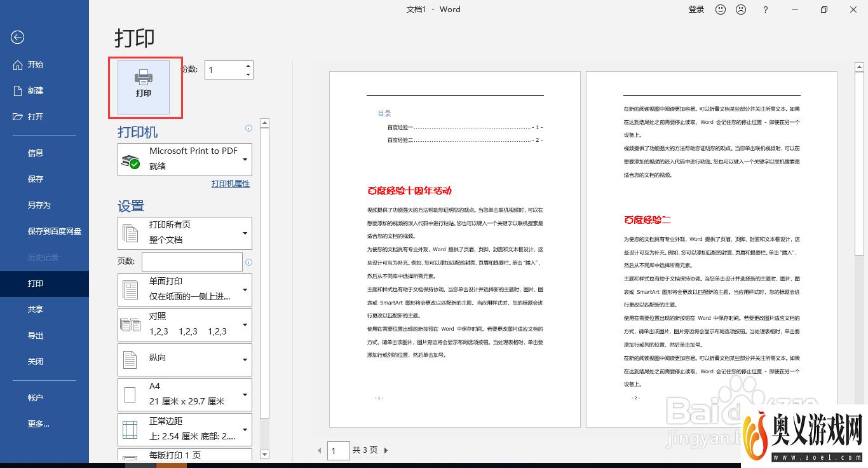Open the Collated (对照) 1,2,3 dropdown

click(x=185, y=324)
